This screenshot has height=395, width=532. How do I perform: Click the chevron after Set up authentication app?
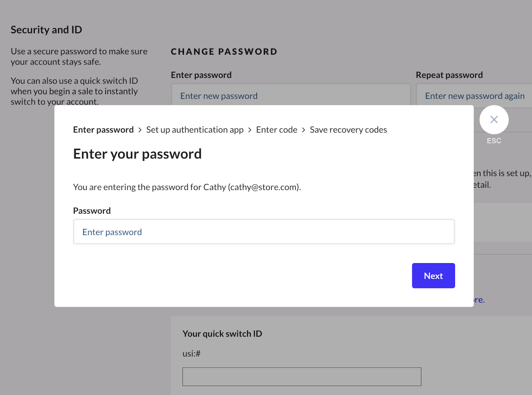coord(250,130)
